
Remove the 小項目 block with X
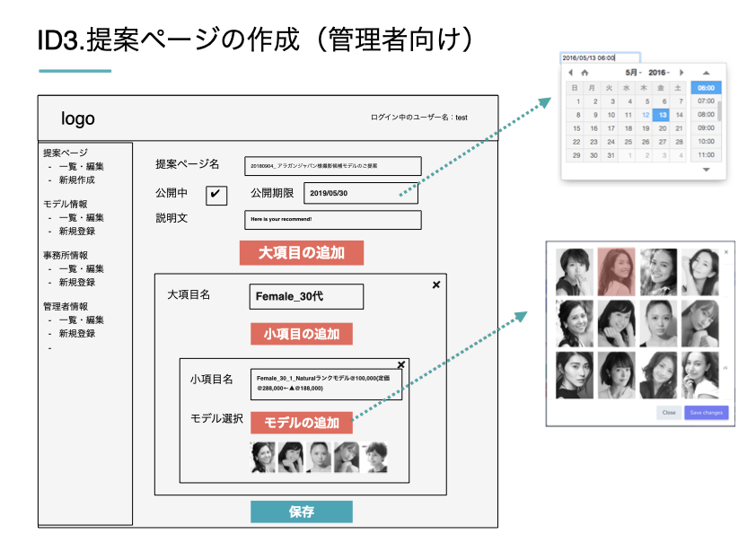coord(400,364)
